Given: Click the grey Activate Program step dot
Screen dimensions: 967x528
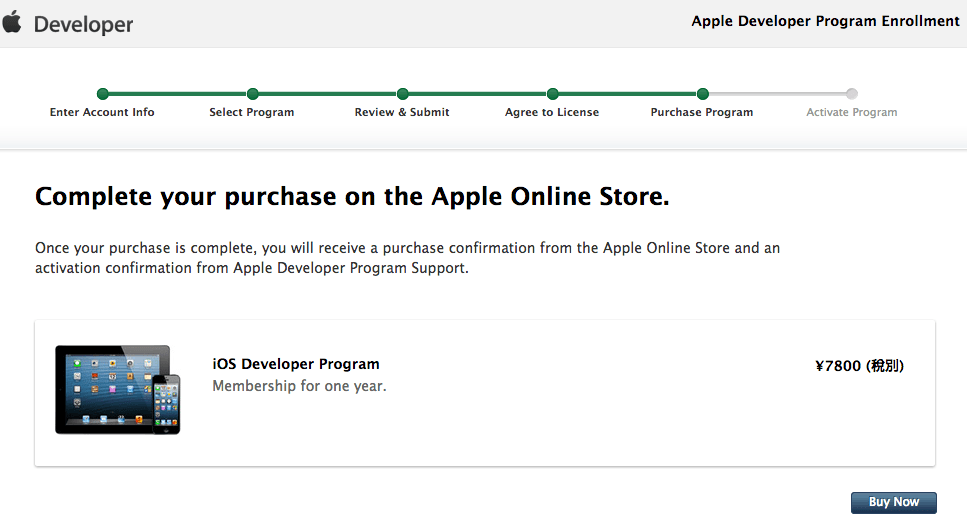Looking at the screenshot, I should (852, 94).
